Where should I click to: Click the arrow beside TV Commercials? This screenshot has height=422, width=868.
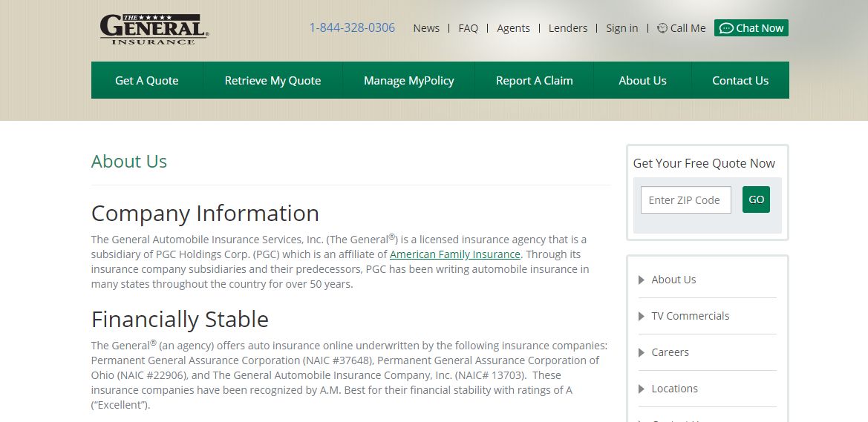tap(642, 317)
